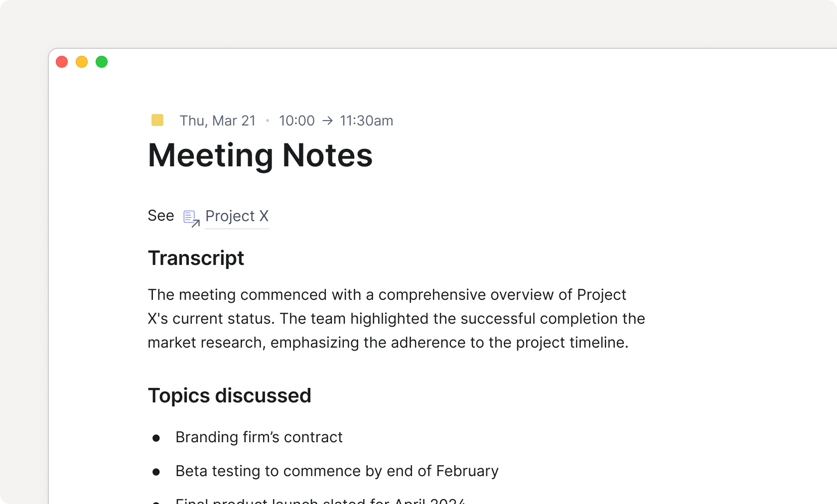
Task: Click the document backlink icon beside Project X
Action: [x=191, y=218]
